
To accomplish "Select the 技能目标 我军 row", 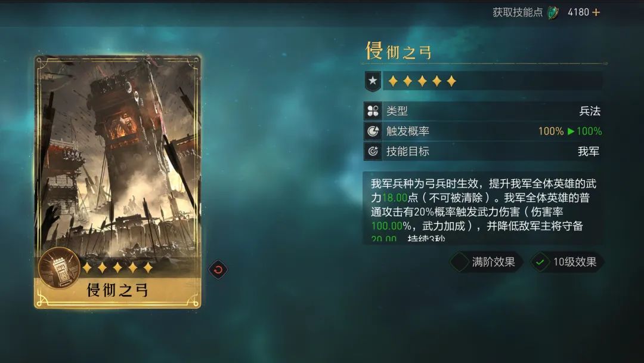I will (x=484, y=151).
